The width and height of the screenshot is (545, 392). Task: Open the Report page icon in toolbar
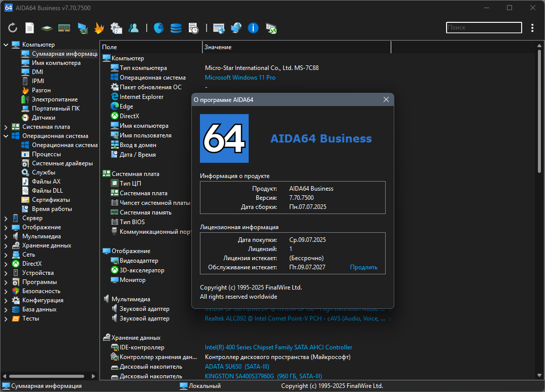click(29, 28)
